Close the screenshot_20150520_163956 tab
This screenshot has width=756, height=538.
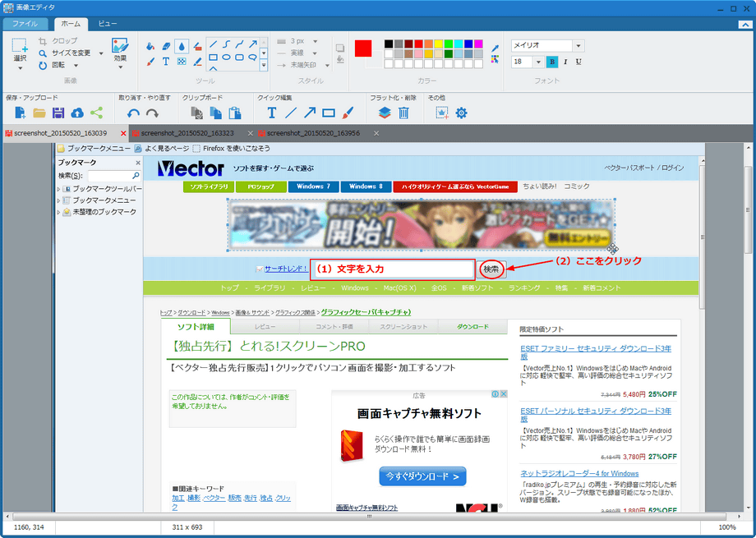point(376,134)
